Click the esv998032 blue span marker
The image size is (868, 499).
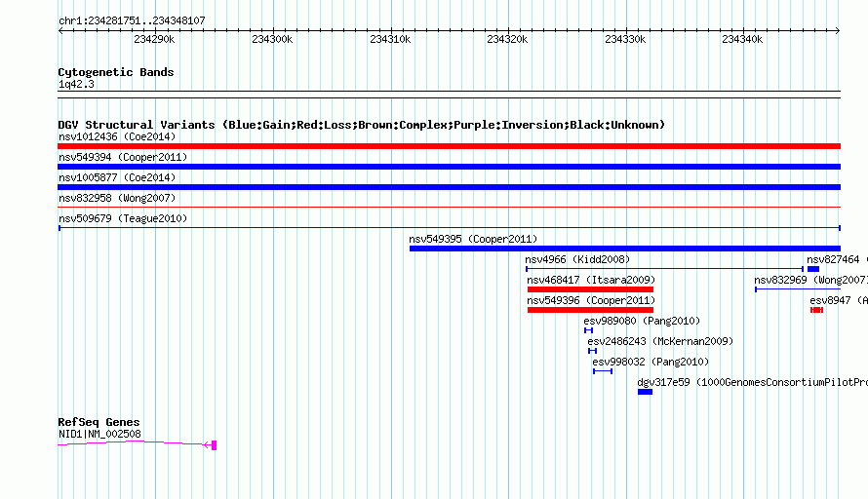603,371
